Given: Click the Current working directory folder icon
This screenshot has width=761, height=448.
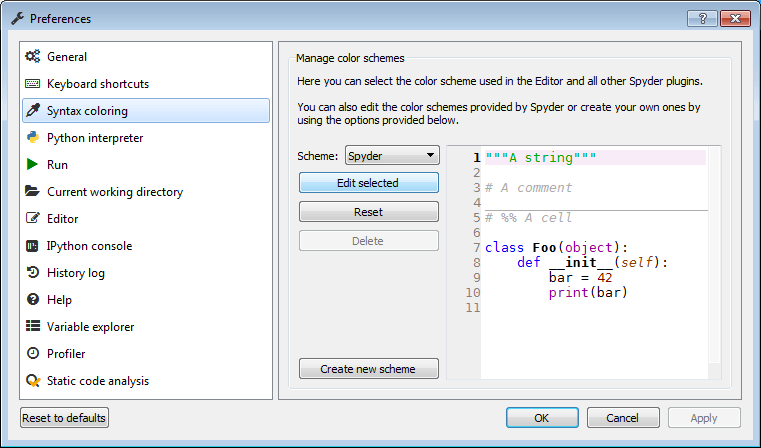Looking at the screenshot, I should click(33, 192).
